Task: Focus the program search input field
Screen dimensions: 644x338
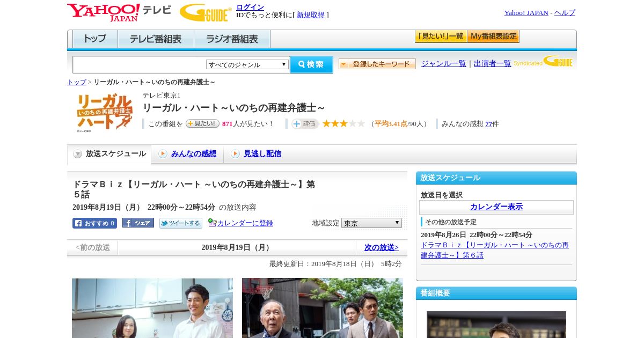Action: [x=139, y=64]
